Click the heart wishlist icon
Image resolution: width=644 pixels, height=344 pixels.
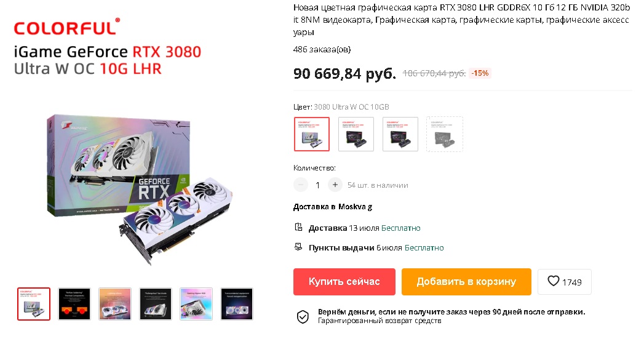point(553,281)
